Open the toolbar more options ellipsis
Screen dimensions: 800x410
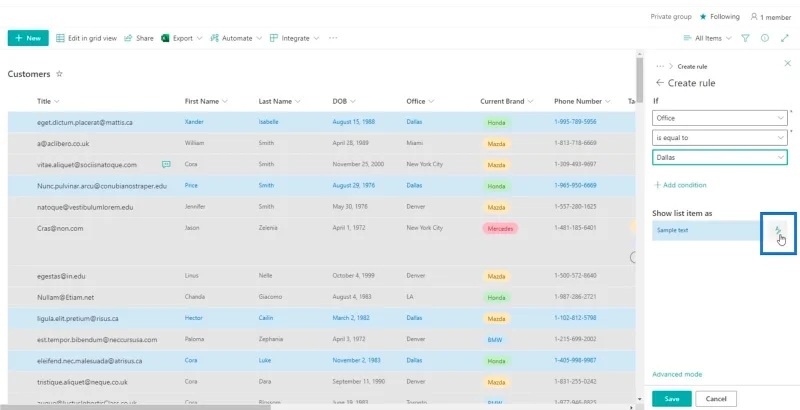(x=333, y=38)
